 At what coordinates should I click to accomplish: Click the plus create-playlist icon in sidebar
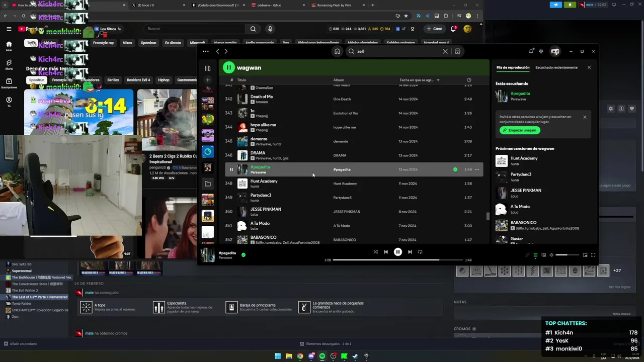point(208,80)
